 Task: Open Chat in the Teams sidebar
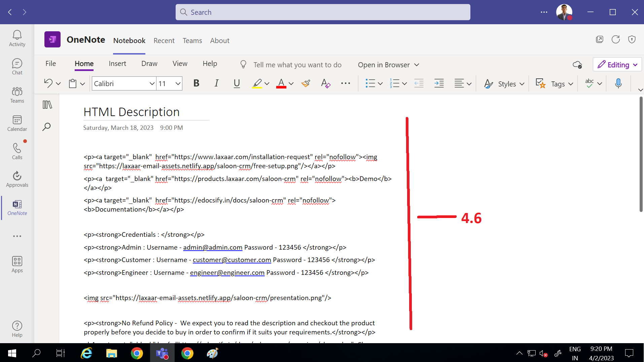point(17,67)
